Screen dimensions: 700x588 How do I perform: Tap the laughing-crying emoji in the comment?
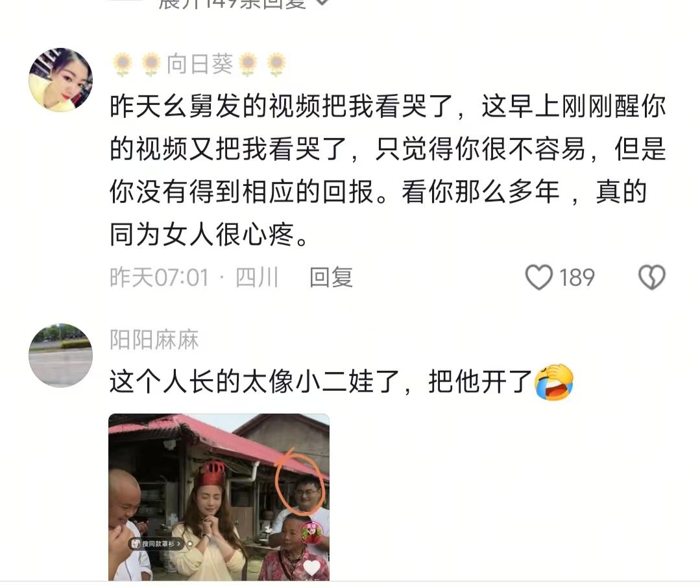click(x=554, y=382)
